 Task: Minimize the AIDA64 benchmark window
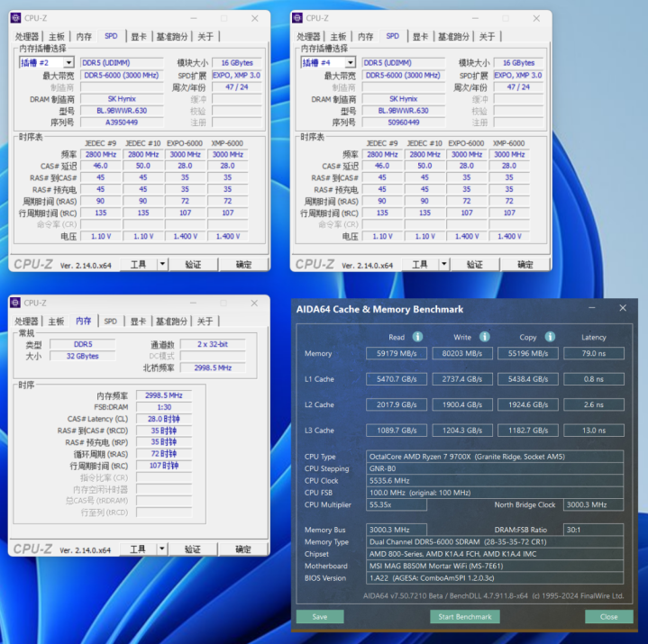[592, 308]
